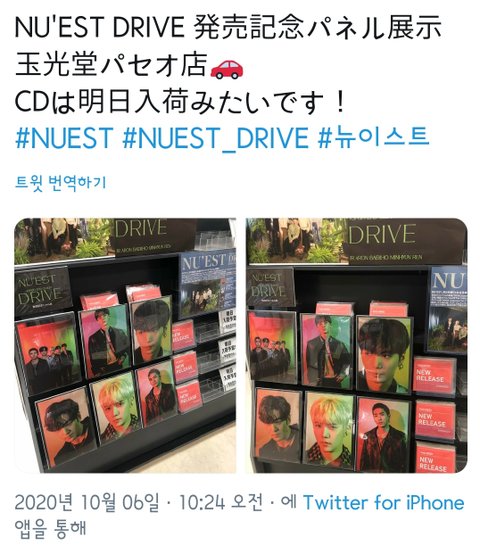Click the Twitter for iPhone source link
Viewport: 480px width, 554px height.
[x=383, y=502]
